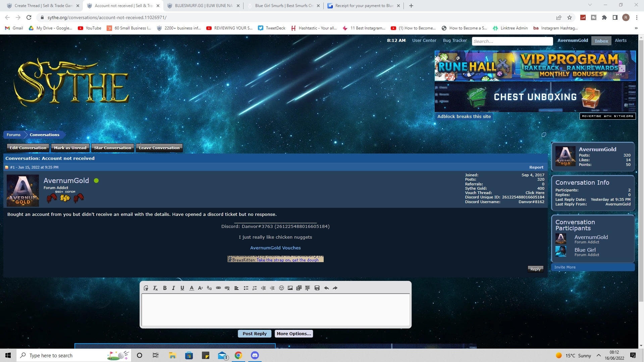
Task: Open the smilies emoji picker
Action: (x=281, y=288)
